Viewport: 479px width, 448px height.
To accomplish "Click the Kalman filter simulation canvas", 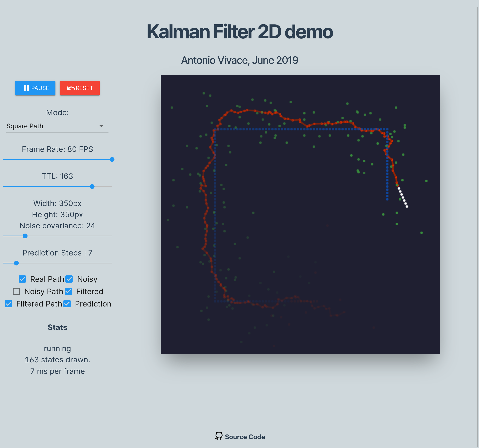I will click(x=300, y=214).
